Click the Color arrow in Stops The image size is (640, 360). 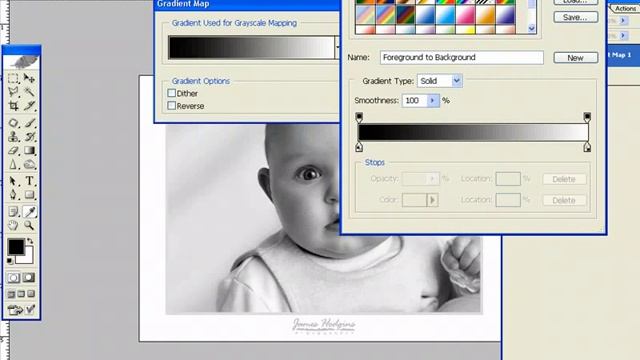tap(432, 200)
